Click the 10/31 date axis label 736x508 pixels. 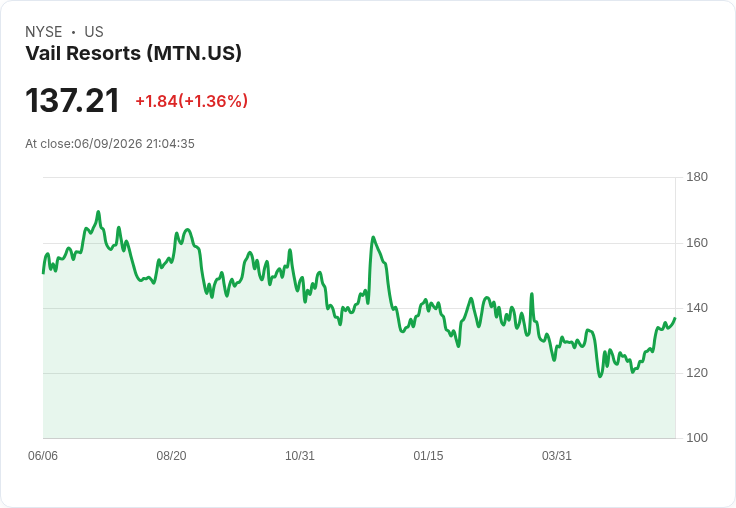coord(300,456)
